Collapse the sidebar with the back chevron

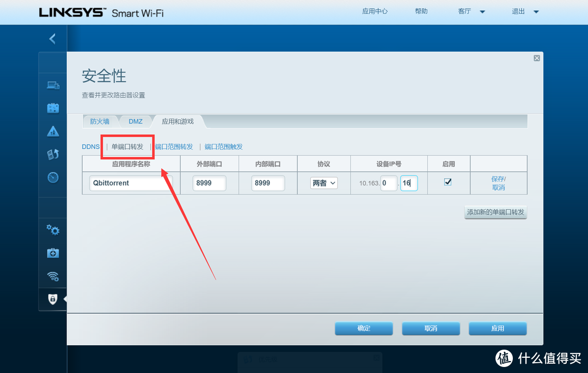click(52, 39)
